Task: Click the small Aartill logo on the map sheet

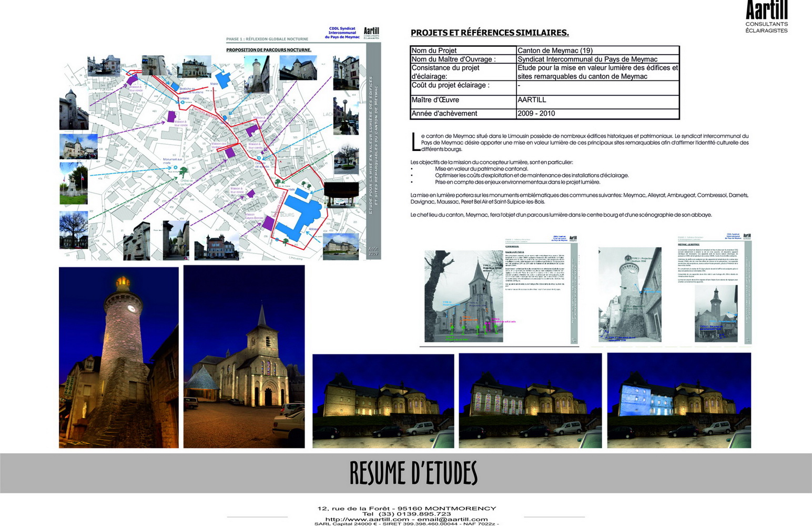Action: pyautogui.click(x=371, y=33)
